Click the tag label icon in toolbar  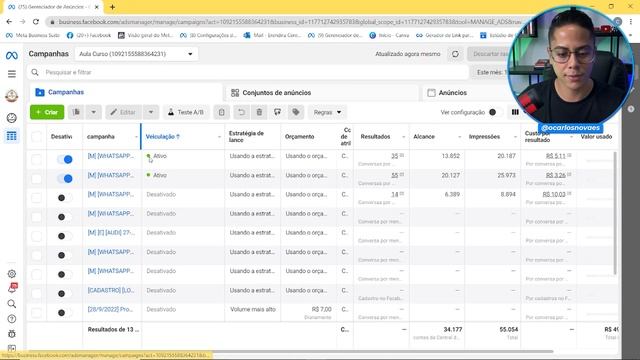coord(296,112)
